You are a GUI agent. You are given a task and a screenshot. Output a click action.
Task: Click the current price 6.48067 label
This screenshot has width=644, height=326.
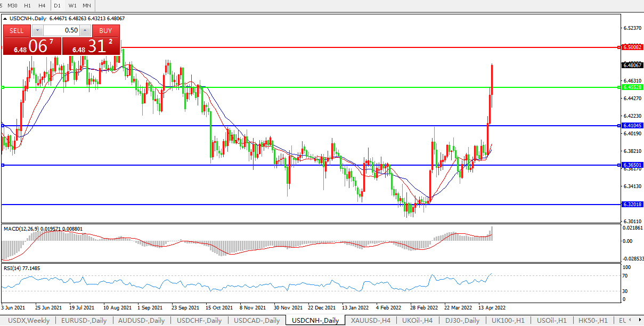point(632,65)
